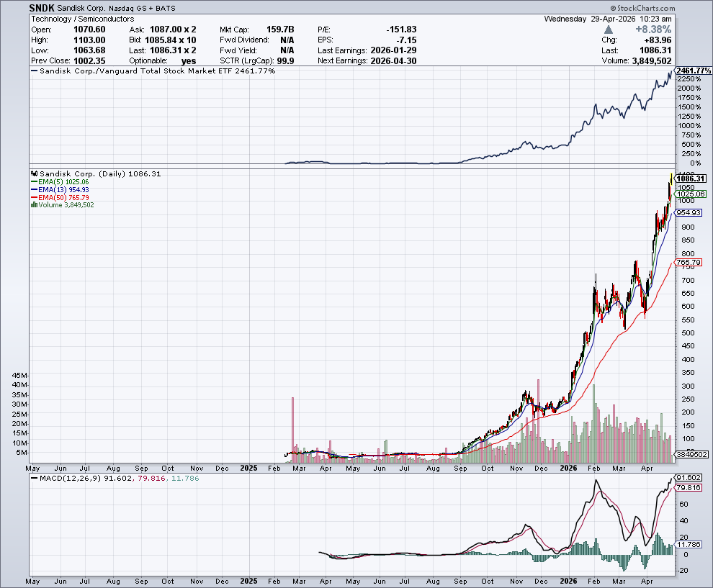Click the Volume value 3,849,502 in header
This screenshot has width=713, height=588.
pyautogui.click(x=652, y=61)
